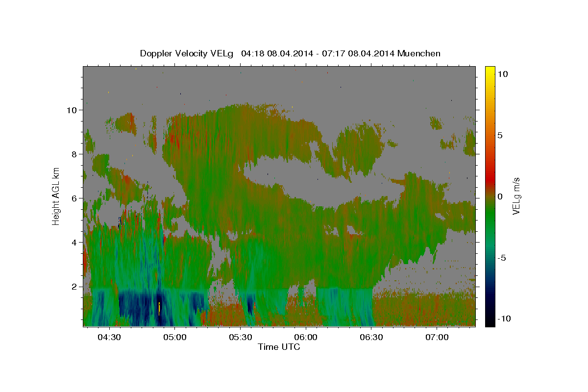This screenshot has width=588, height=392.
Task: Click the colorbar tick label "-10"
Action: [505, 318]
